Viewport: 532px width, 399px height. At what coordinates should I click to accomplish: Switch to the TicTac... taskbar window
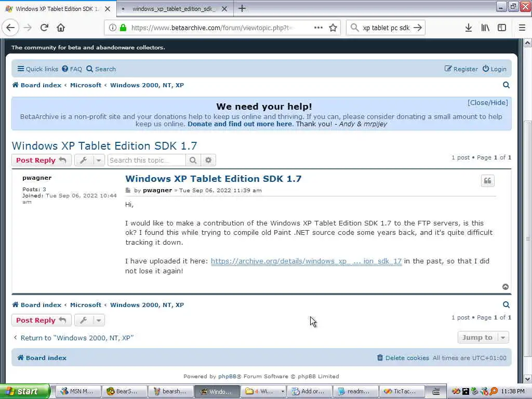click(402, 391)
